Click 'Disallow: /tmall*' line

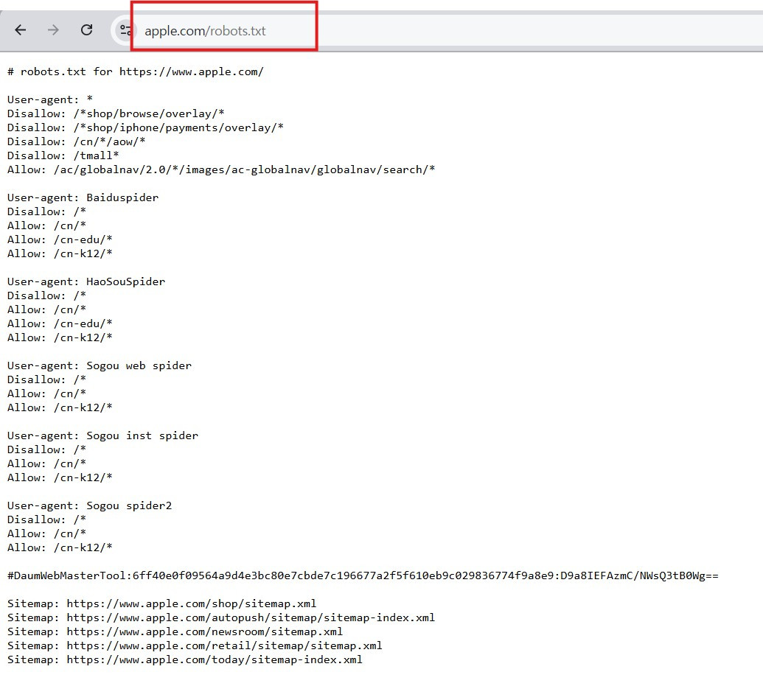coord(63,155)
